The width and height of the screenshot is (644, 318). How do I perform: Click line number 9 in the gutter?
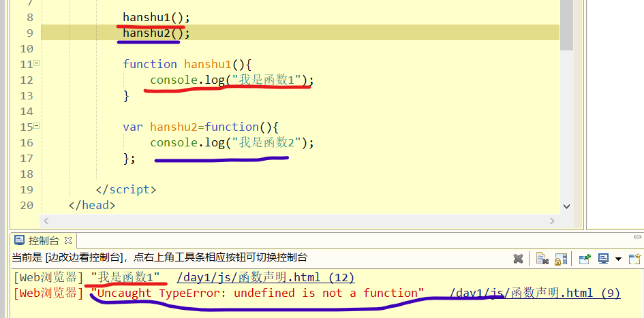click(x=29, y=33)
